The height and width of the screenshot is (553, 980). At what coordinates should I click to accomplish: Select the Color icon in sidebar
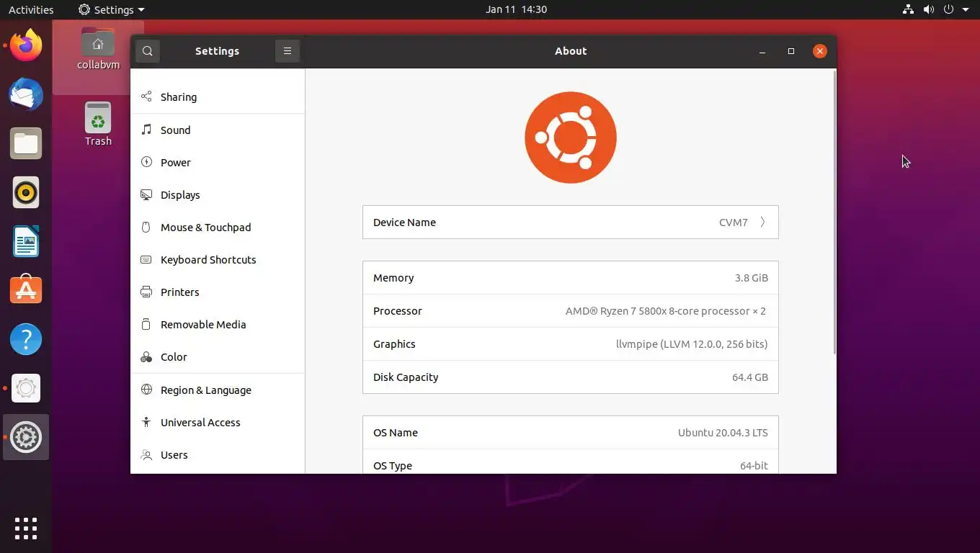pos(146,357)
